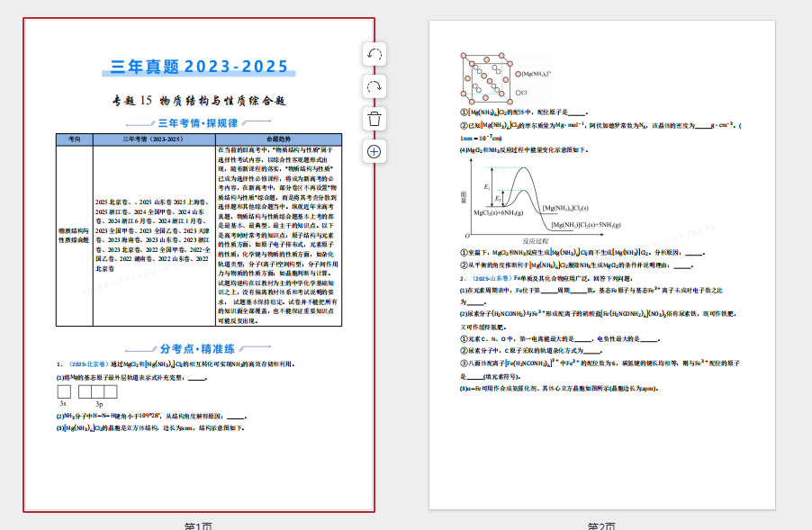The image size is (812, 530).
Task: Click the 第2页 page label
Action: point(601,526)
